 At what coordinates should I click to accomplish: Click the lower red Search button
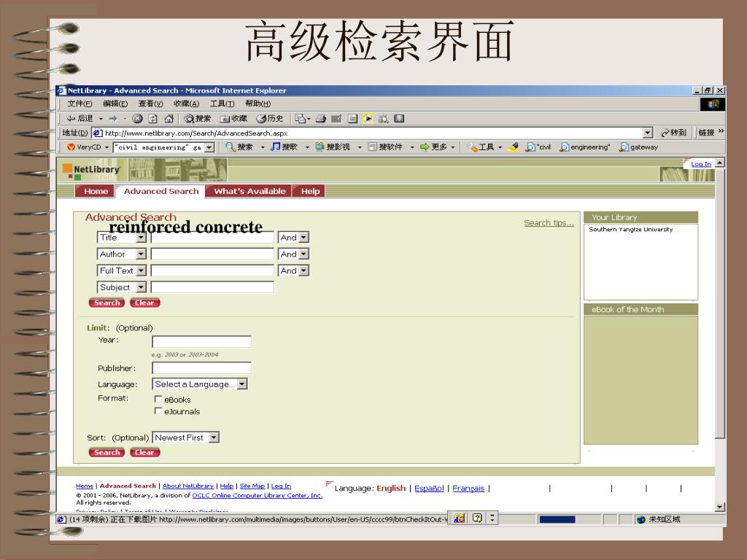[107, 452]
